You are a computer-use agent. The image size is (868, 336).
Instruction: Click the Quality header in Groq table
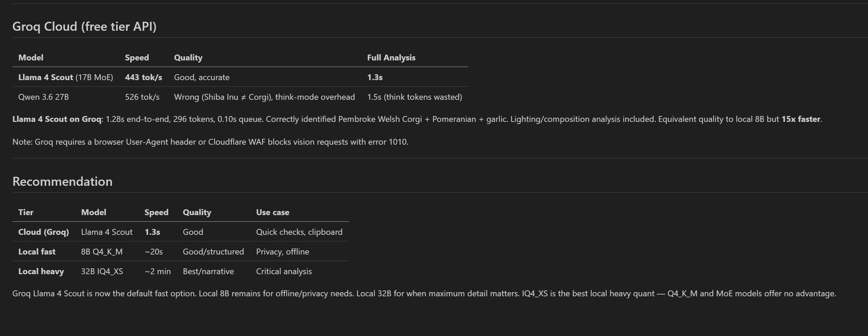(188, 58)
